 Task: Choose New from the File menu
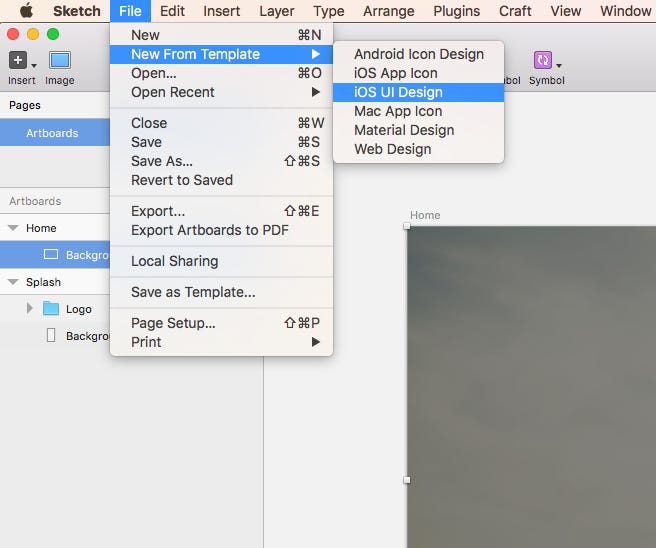click(221, 35)
